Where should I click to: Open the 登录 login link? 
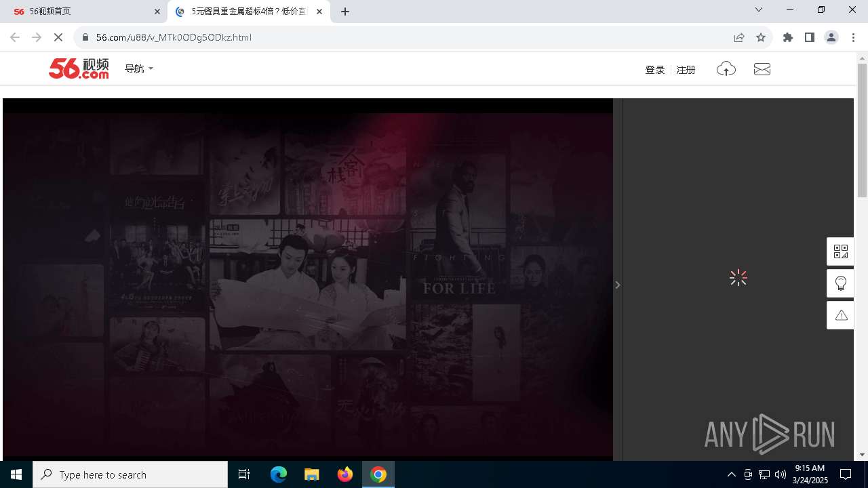click(655, 70)
